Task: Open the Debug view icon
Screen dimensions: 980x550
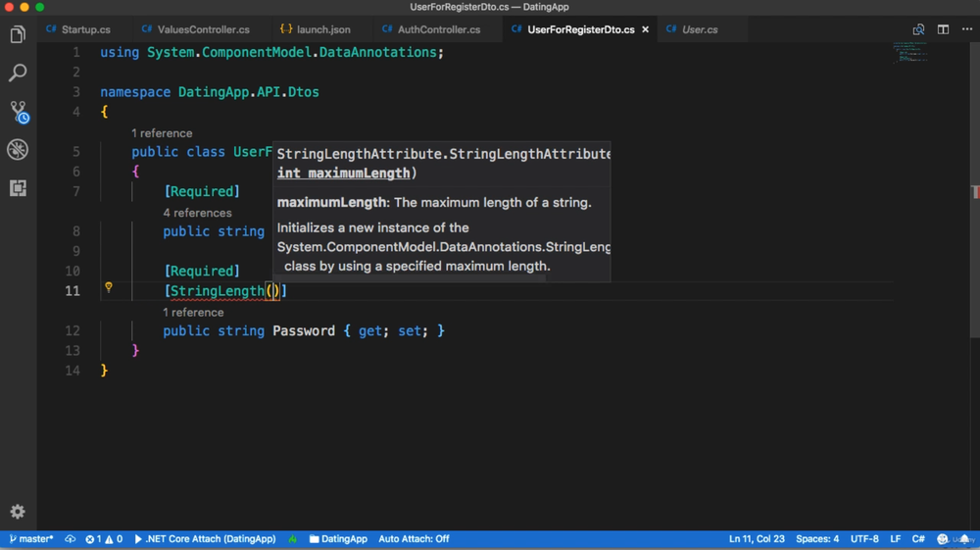Action: click(18, 149)
